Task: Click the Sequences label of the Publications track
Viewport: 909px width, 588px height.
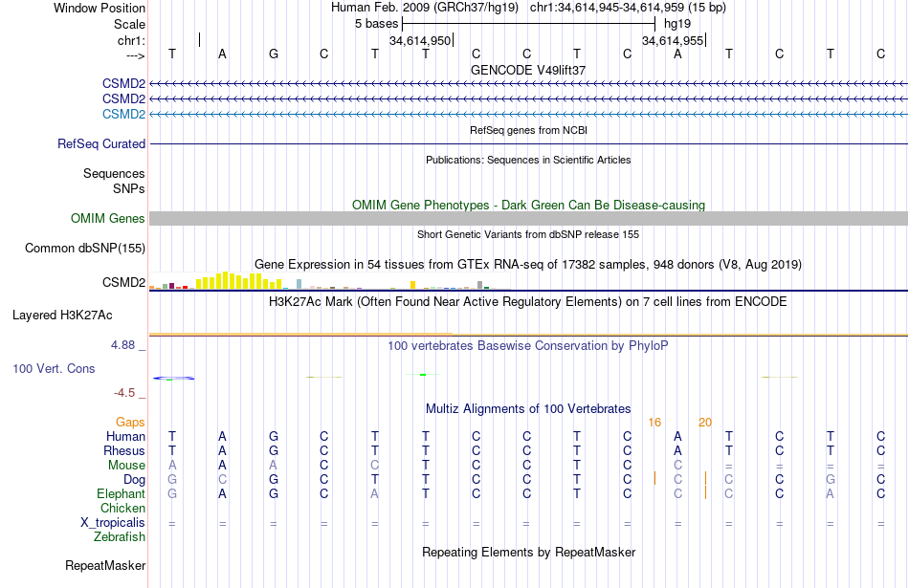Action: click(x=114, y=173)
